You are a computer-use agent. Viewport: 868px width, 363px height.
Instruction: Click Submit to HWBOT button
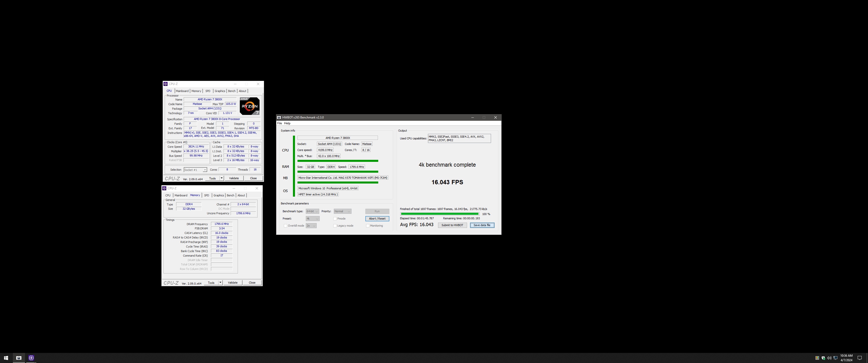pyautogui.click(x=452, y=225)
